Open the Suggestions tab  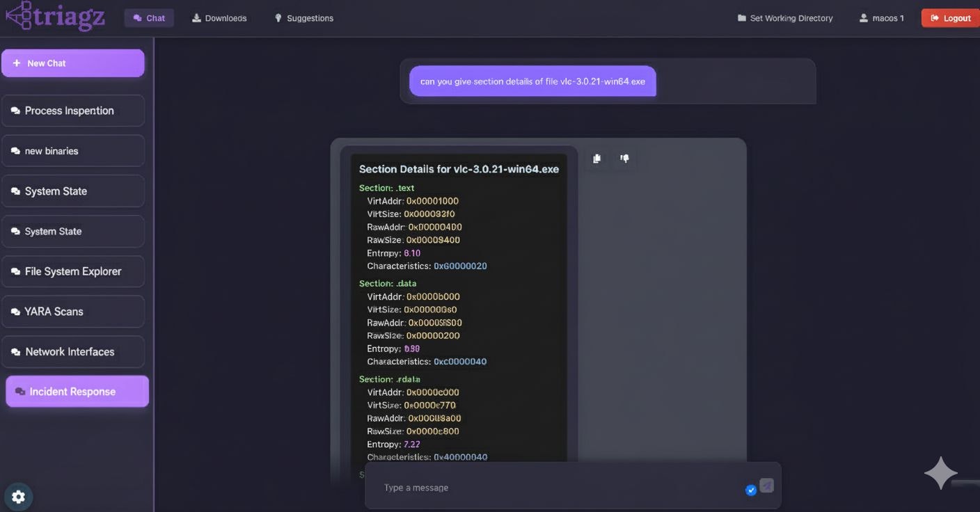(303, 18)
